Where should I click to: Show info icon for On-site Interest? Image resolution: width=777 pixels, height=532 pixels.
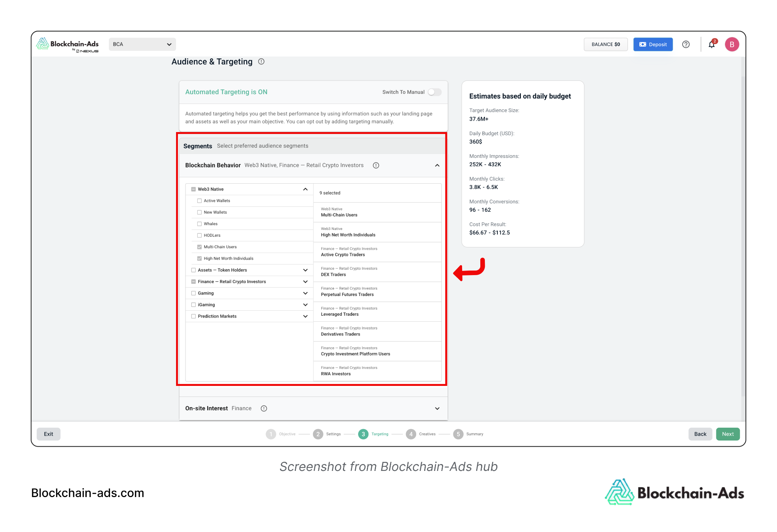pyautogui.click(x=264, y=408)
